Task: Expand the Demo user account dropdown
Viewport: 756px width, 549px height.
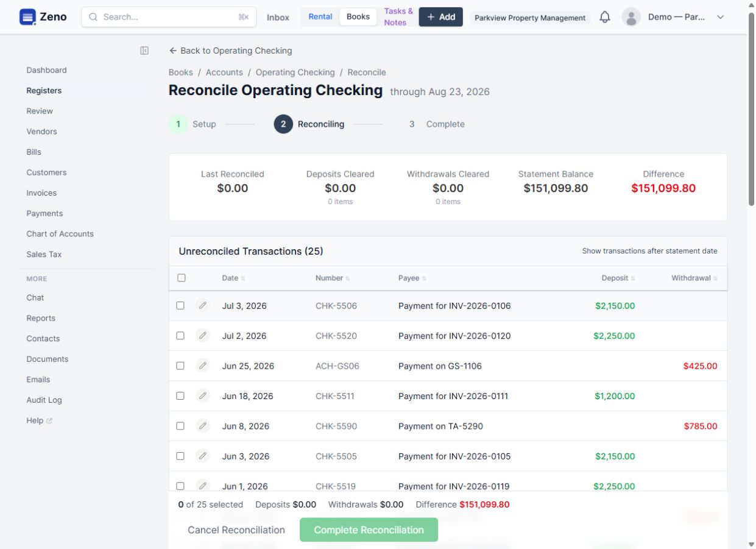Action: (720, 17)
